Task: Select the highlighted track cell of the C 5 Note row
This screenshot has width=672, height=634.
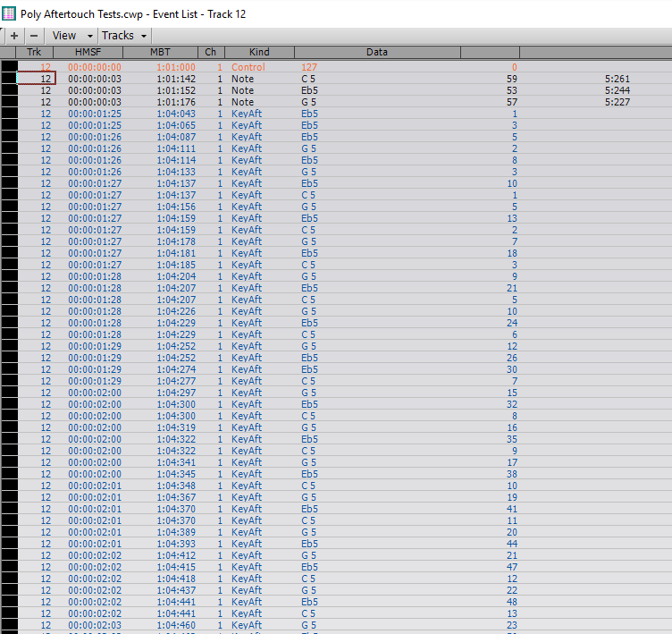Action: coord(36,79)
